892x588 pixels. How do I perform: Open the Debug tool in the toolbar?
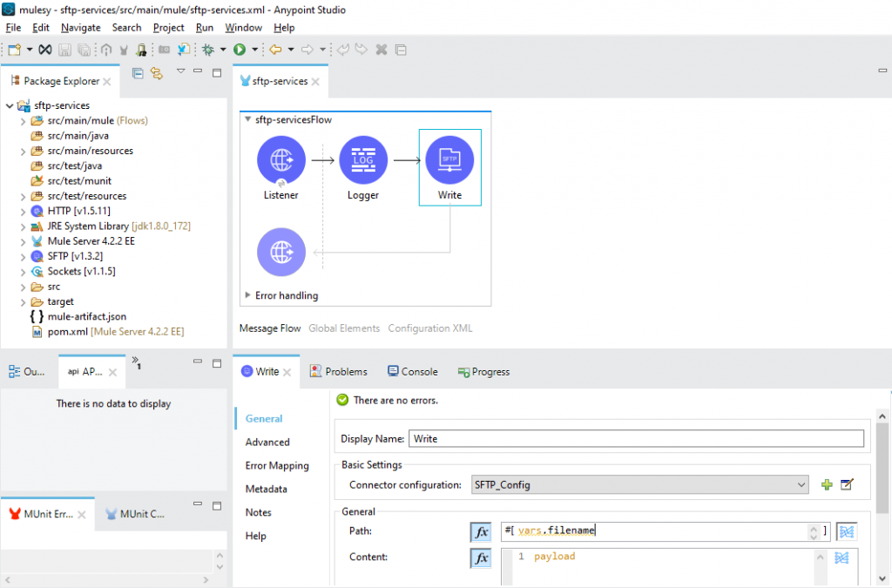click(207, 50)
